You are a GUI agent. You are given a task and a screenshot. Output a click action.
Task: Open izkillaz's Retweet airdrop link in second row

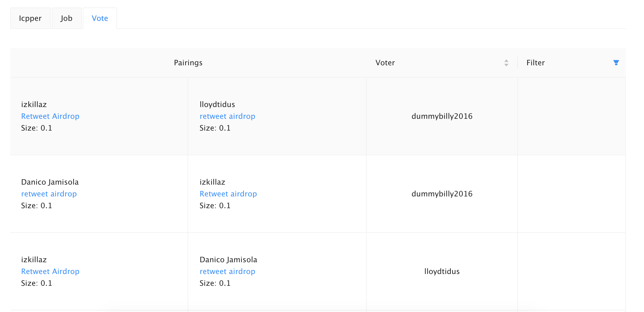(228, 194)
